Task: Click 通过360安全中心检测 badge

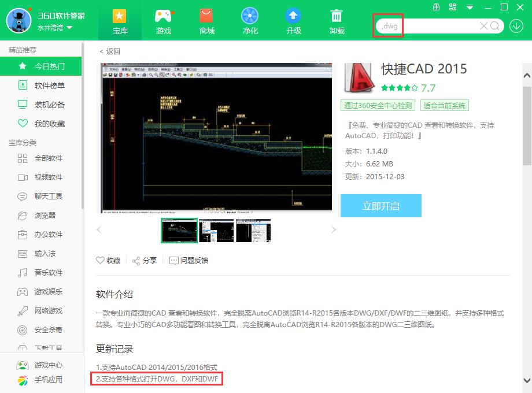Action: (x=378, y=105)
